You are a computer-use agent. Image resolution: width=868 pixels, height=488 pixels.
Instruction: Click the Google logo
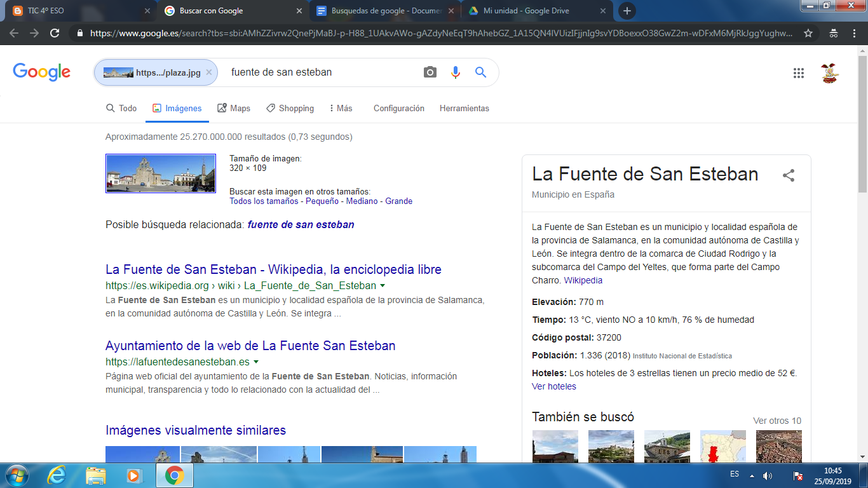41,72
